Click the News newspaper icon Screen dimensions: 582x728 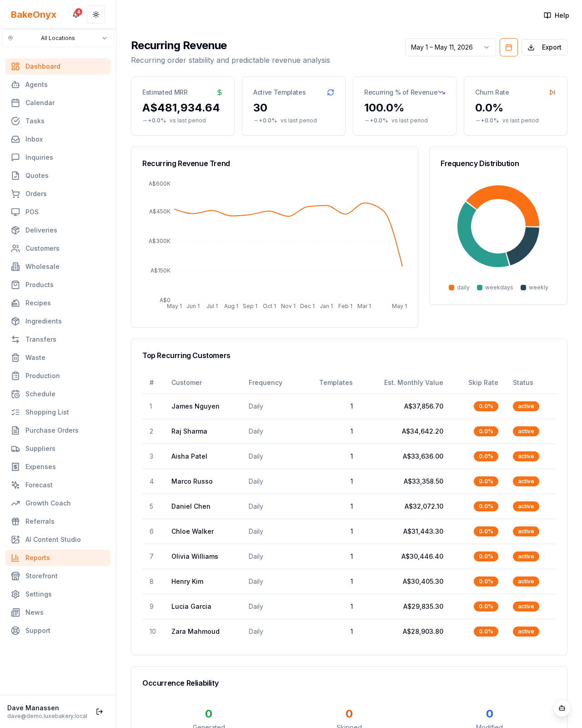(x=15, y=612)
